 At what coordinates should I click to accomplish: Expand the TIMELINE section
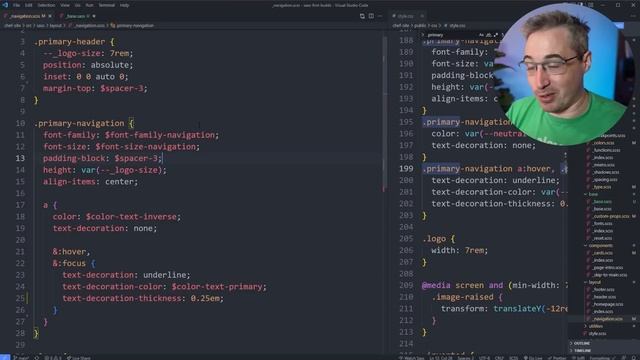pyautogui.click(x=582, y=351)
